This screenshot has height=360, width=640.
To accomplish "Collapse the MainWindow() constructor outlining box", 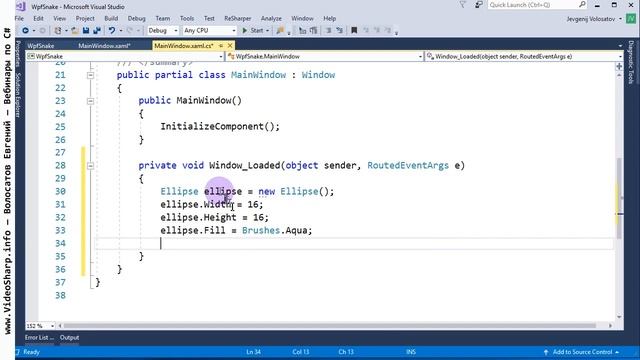I will (x=91, y=101).
